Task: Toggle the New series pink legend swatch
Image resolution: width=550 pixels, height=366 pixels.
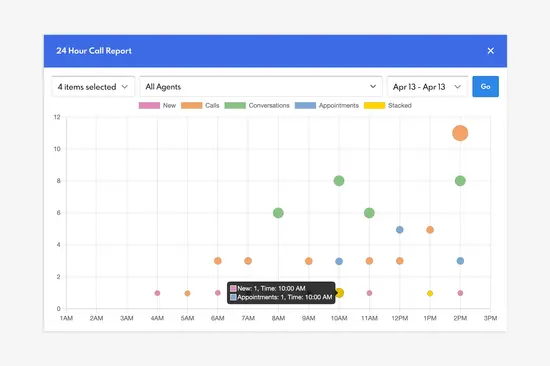Action: click(149, 106)
